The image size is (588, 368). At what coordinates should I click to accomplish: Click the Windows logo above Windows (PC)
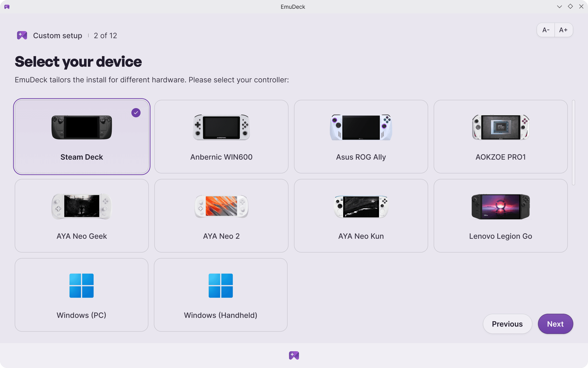(81, 285)
